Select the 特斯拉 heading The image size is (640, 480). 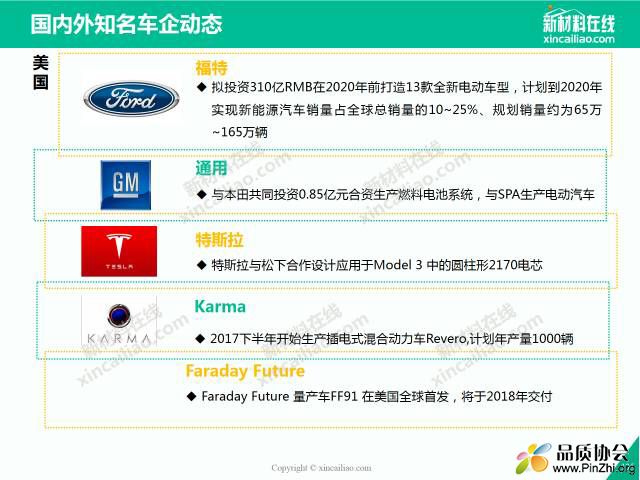pyautogui.click(x=219, y=240)
